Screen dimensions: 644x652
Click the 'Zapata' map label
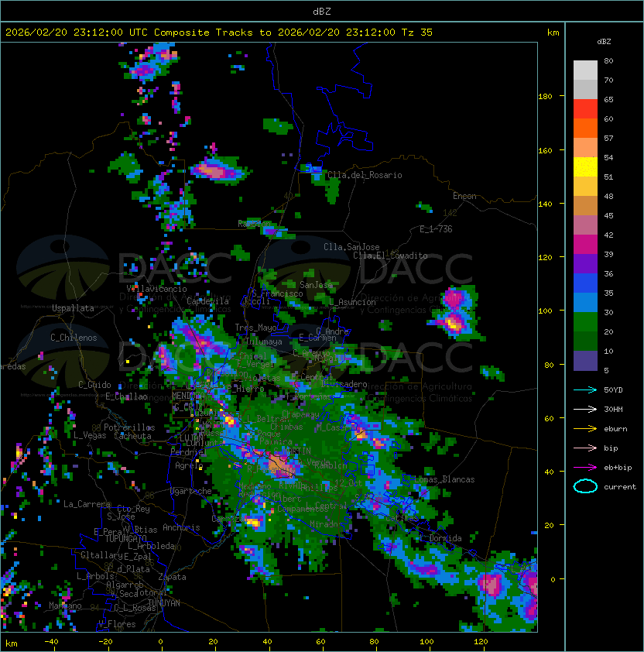coord(172,577)
